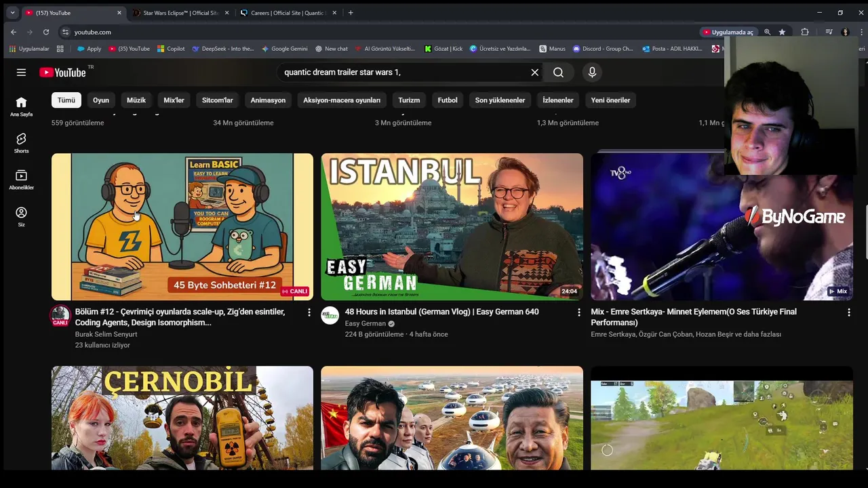This screenshot has height=488, width=868.
Task: Open the Uygulamalar apps bookmark
Action: coord(28,49)
